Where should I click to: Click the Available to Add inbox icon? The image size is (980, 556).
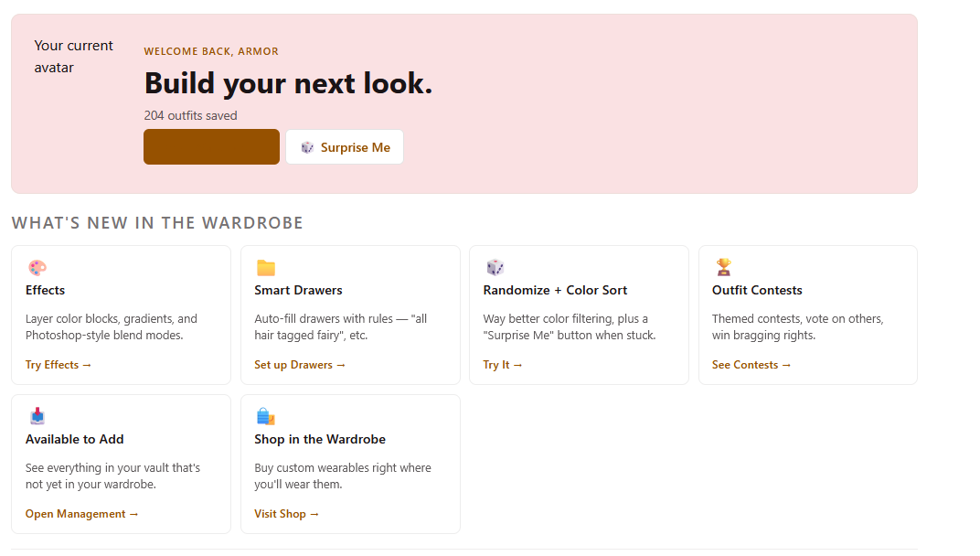(37, 417)
